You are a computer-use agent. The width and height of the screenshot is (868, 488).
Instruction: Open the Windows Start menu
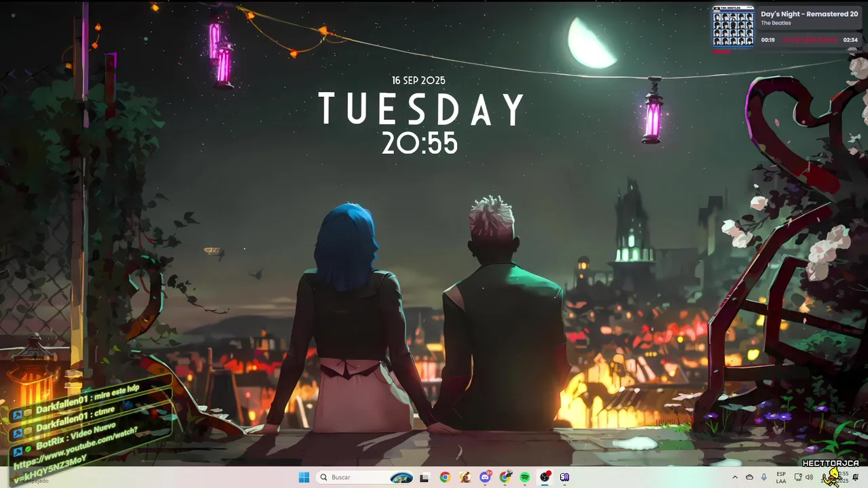pos(304,477)
